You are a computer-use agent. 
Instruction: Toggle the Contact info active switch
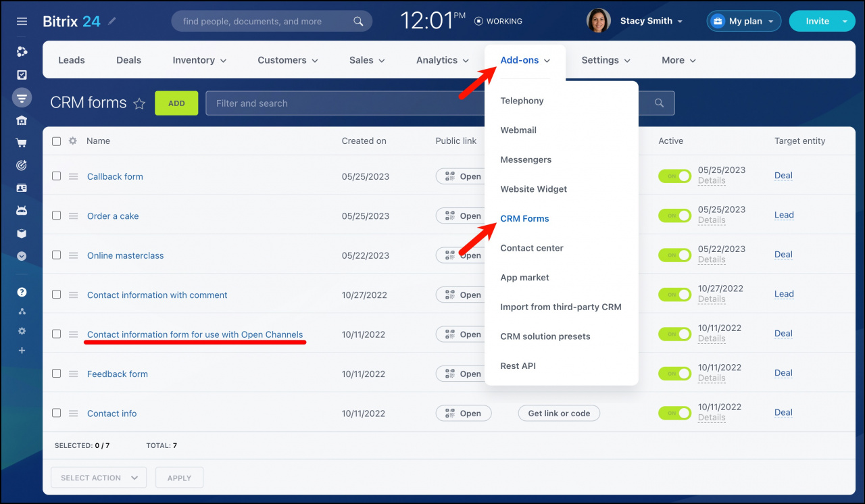click(675, 413)
